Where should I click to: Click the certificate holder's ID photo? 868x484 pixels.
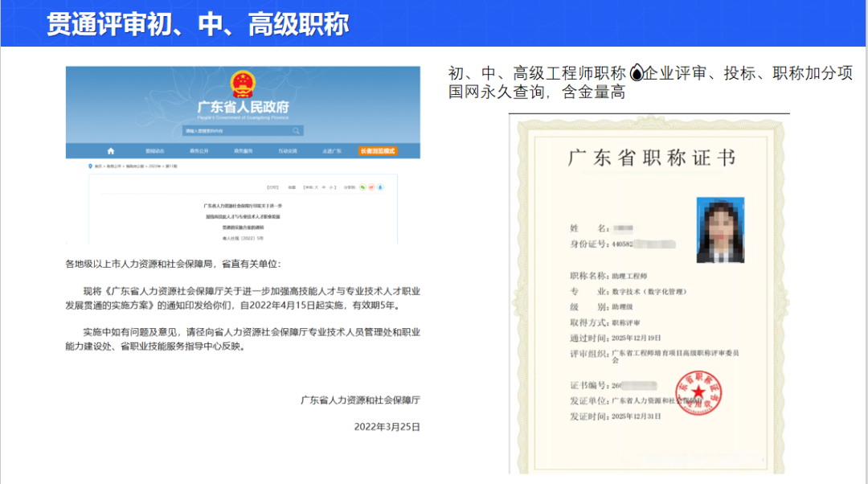point(720,230)
